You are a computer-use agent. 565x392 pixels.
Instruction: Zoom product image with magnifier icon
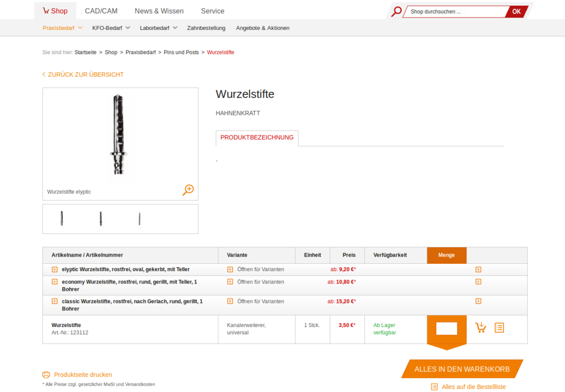click(x=188, y=190)
